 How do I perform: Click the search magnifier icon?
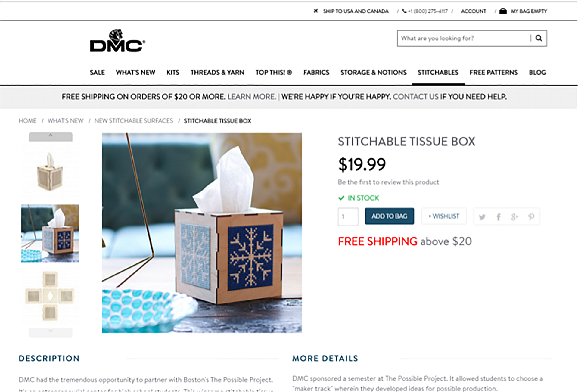(x=539, y=38)
